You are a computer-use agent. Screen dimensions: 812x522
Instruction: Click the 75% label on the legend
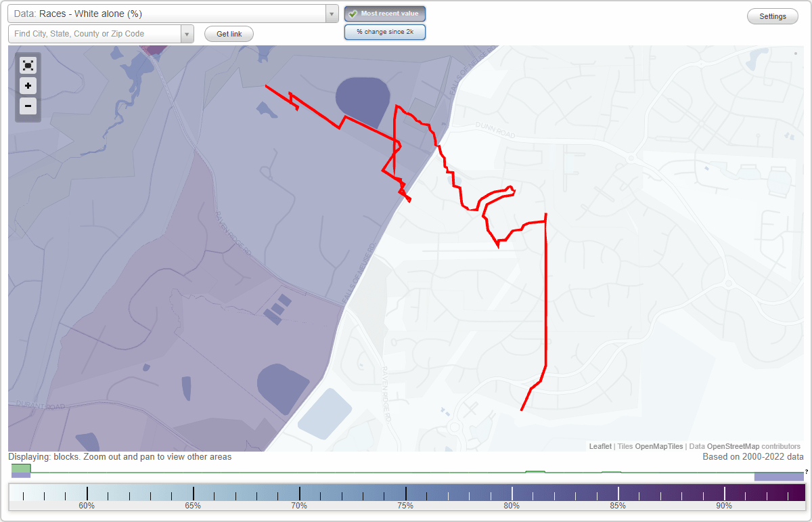point(405,506)
